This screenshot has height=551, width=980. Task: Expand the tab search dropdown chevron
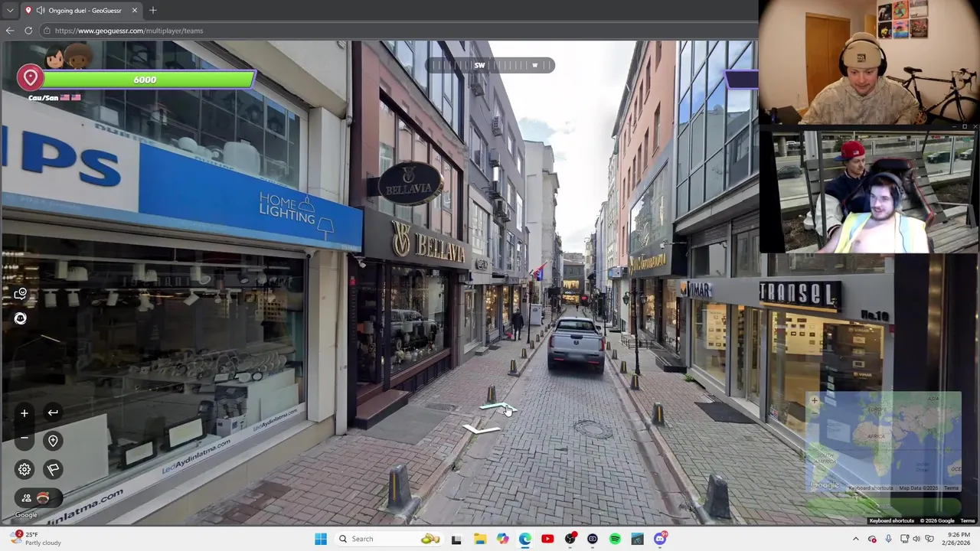click(x=9, y=11)
